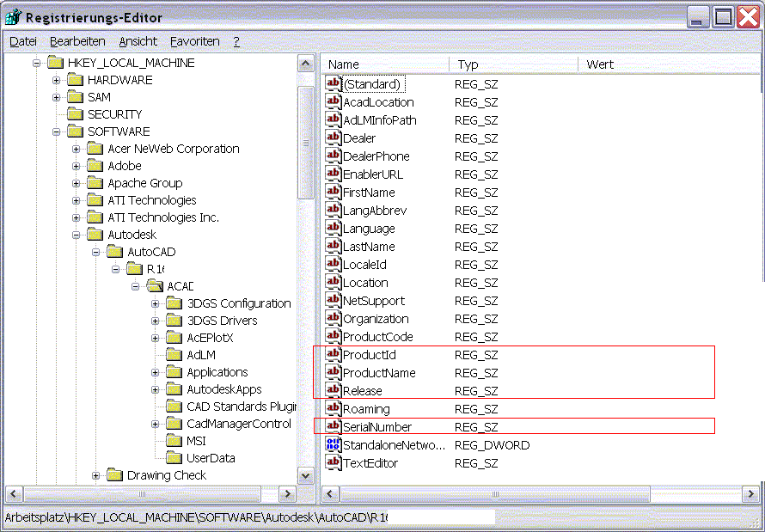Click the Wert column header
Image resolution: width=765 pixels, height=532 pixels.
(670, 64)
